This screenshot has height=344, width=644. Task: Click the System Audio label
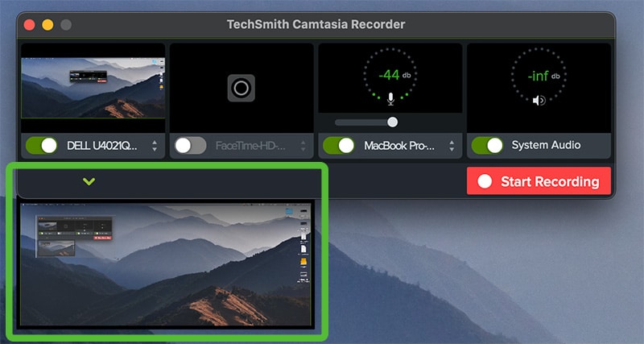546,145
